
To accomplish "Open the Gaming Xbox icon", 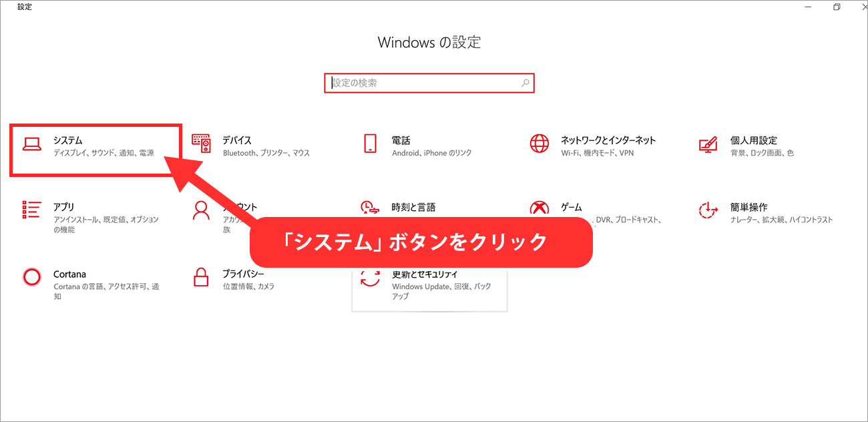I will point(539,208).
